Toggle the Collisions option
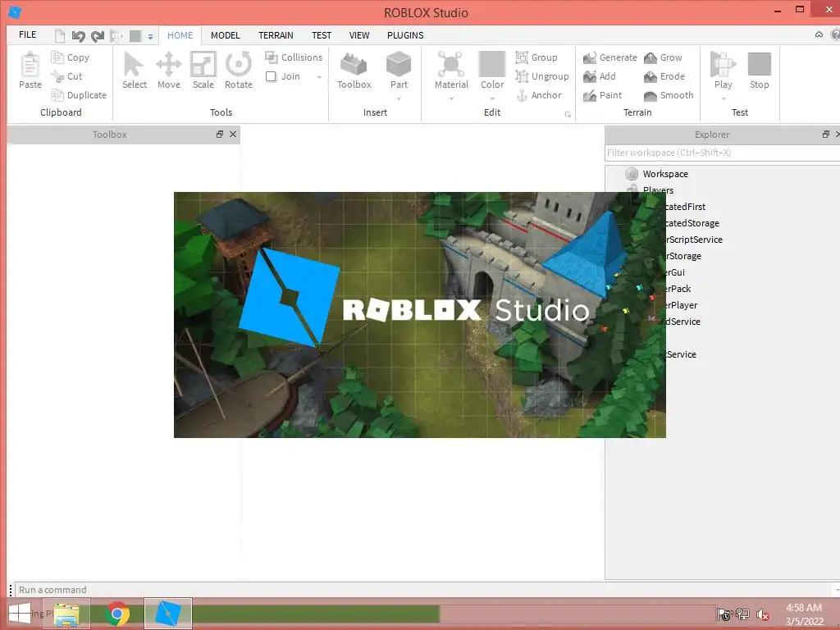 (294, 57)
